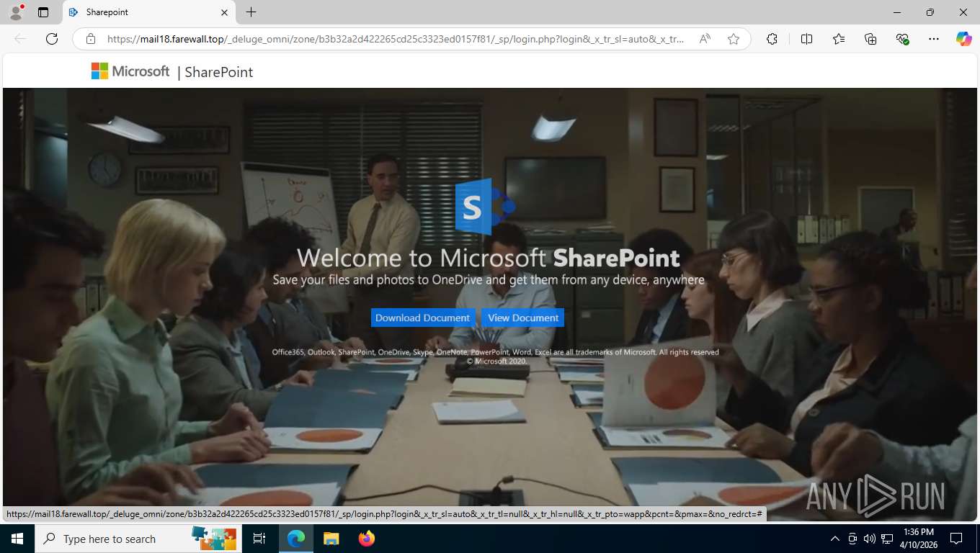The width and height of the screenshot is (980, 553).
Task: Open the Extensions puzzle icon
Action: click(x=772, y=39)
